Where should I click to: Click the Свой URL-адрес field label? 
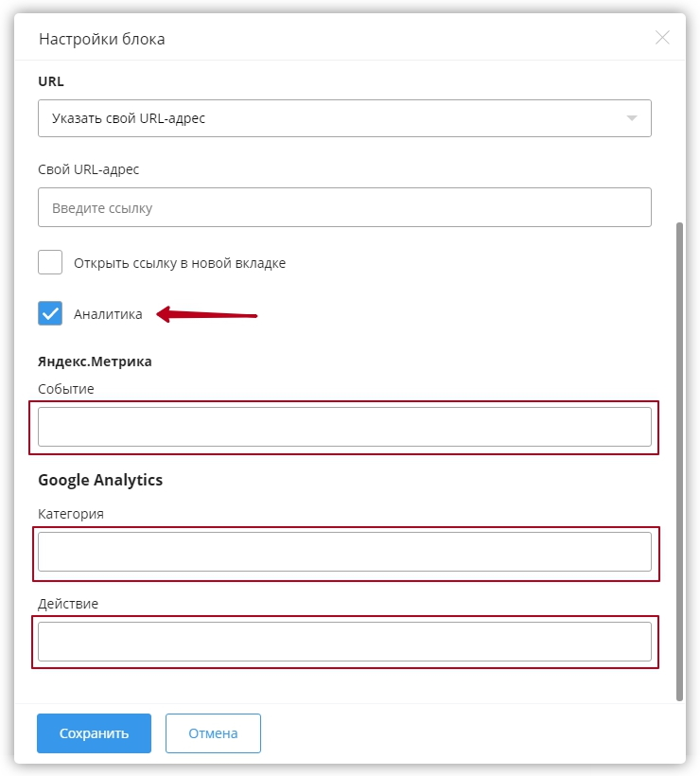point(89,168)
